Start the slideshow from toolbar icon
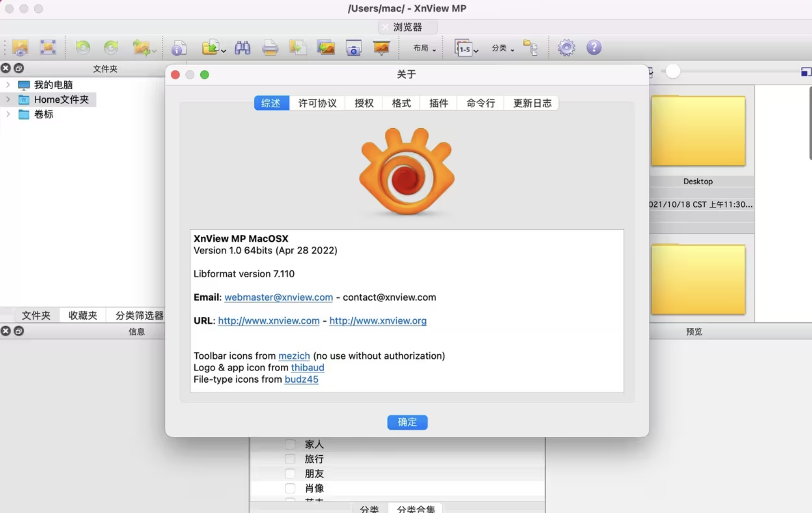The height and width of the screenshot is (513, 812). coord(381,47)
